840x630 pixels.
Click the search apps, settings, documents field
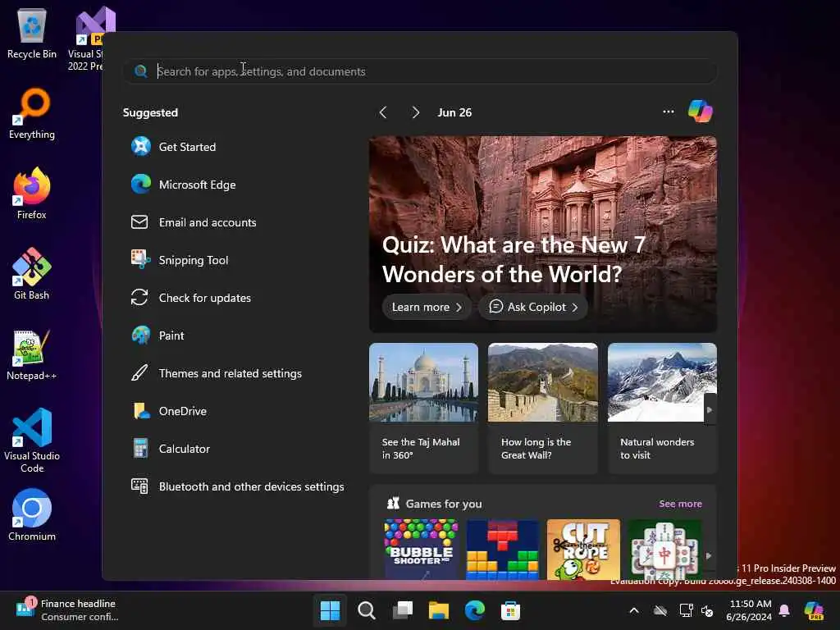click(420, 71)
